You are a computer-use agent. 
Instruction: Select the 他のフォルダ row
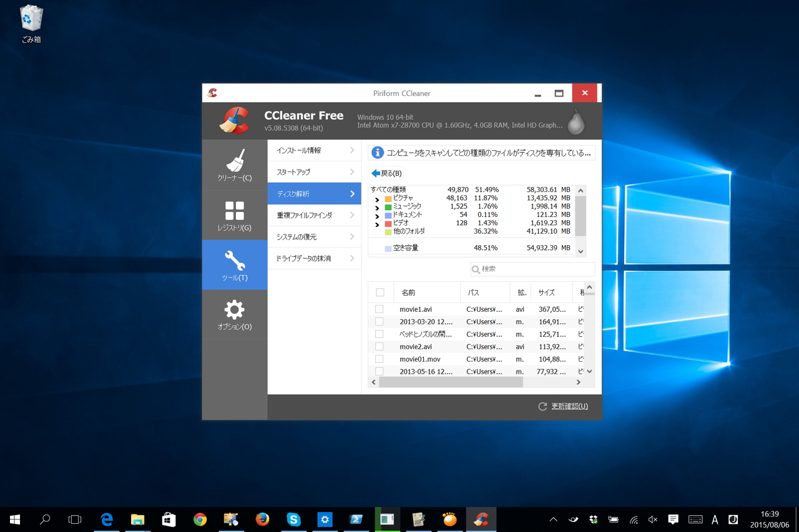(x=471, y=231)
